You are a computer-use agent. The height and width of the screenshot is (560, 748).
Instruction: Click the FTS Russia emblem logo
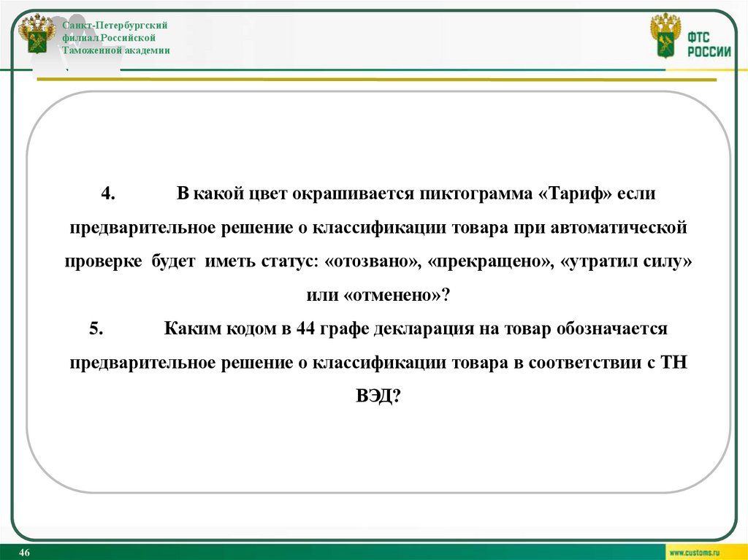[665, 36]
